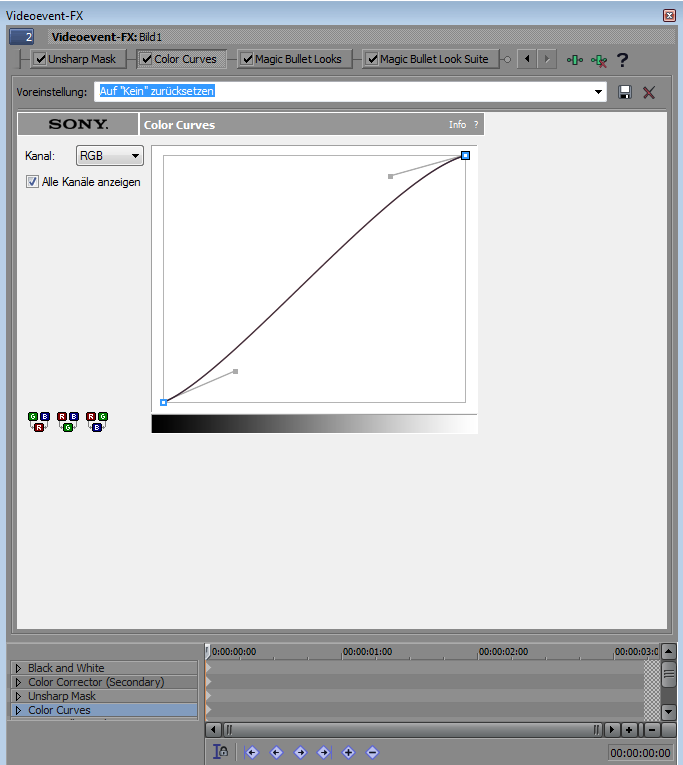This screenshot has width=683, height=765.
Task: Open the Voreinstellung preset dropdown arrow
Action: tap(599, 92)
